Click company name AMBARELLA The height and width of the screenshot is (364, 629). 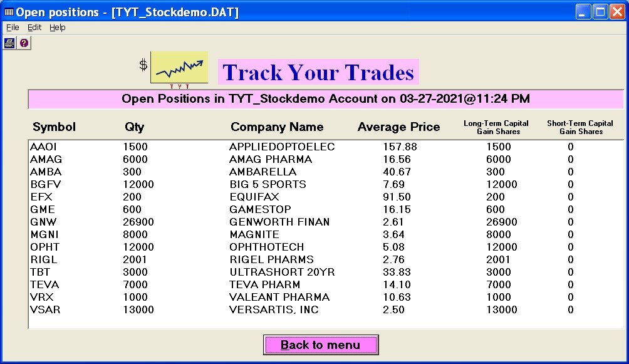coord(263,172)
